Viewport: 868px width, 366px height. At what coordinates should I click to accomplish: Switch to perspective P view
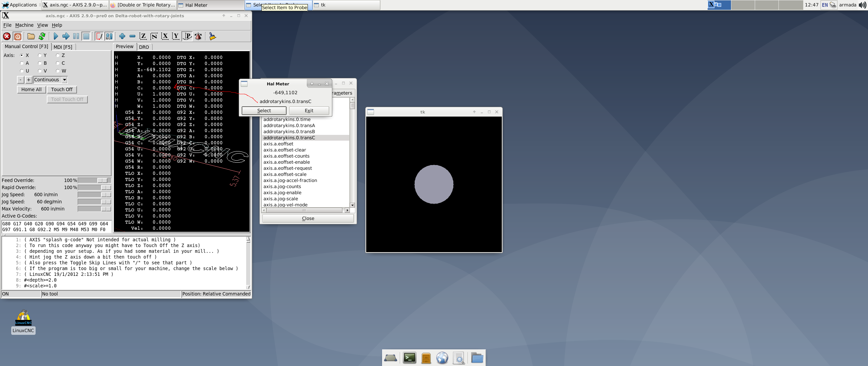pyautogui.click(x=187, y=36)
